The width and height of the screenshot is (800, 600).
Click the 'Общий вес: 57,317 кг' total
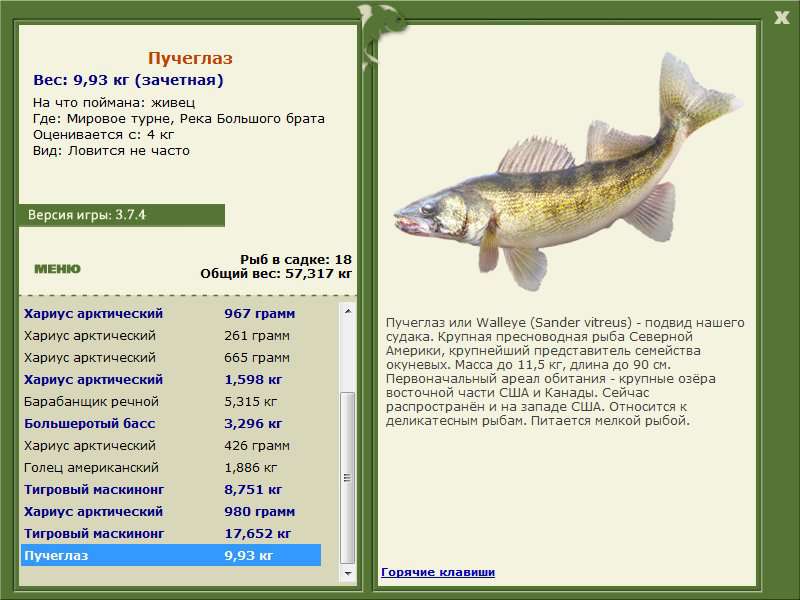(x=276, y=273)
